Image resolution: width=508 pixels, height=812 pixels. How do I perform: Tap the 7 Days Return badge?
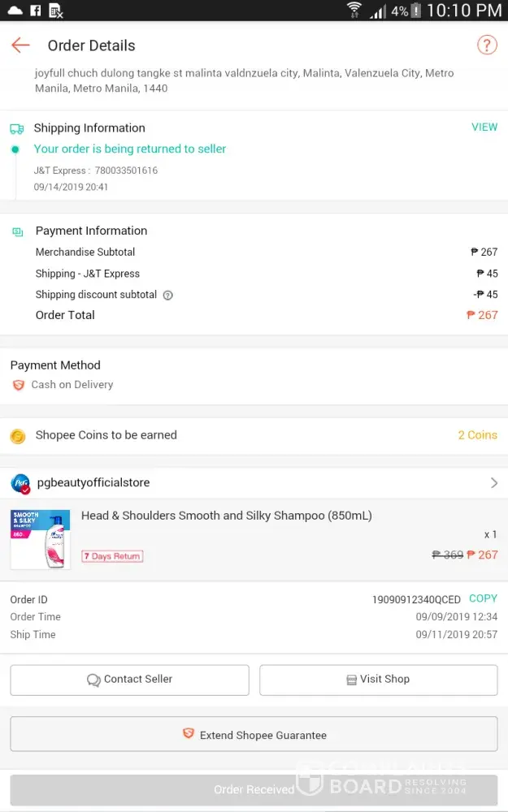tap(112, 556)
